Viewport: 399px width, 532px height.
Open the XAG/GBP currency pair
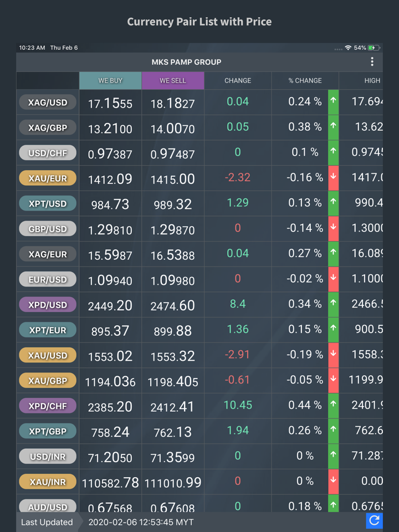(48, 128)
